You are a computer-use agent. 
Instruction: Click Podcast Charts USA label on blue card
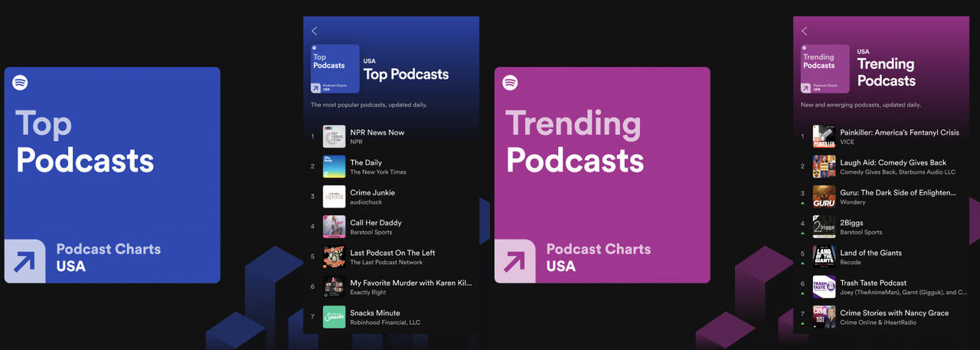click(109, 258)
